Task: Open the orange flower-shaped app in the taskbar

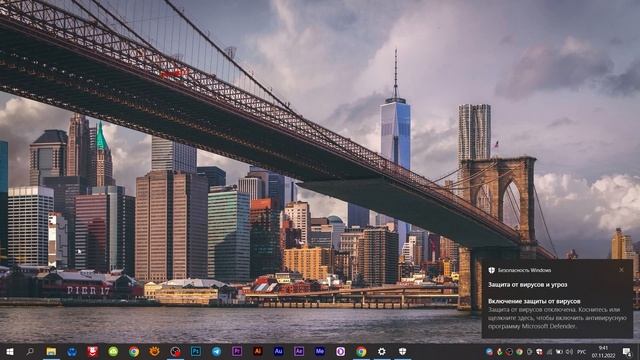Action: click(x=154, y=351)
